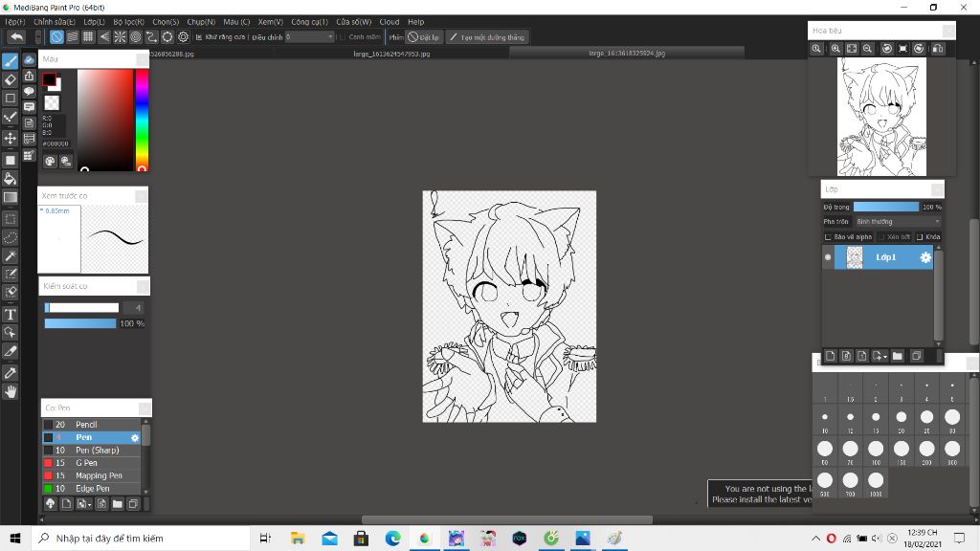This screenshot has width=980, height=551.
Task: Select the Gradient tool
Action: [10, 197]
